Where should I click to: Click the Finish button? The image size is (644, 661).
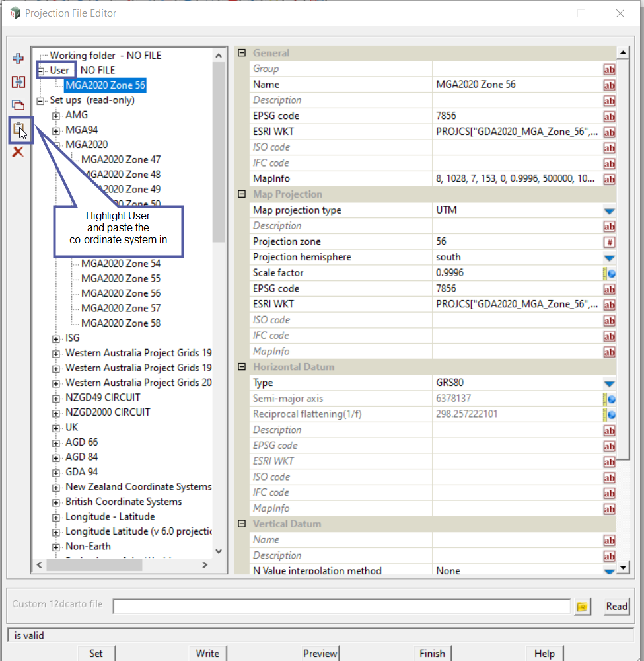432,653
